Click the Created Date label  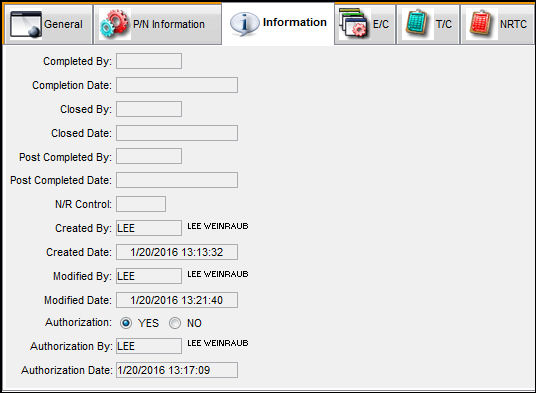coord(79,252)
